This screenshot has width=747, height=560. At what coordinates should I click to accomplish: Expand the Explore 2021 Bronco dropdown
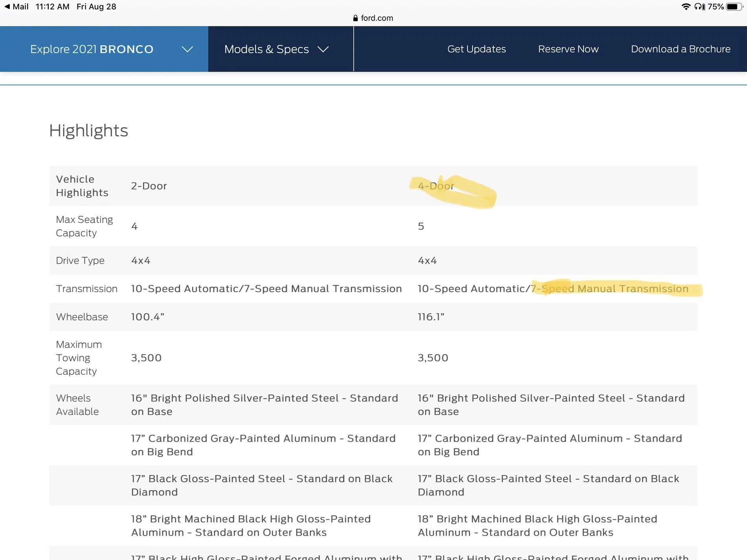click(104, 49)
